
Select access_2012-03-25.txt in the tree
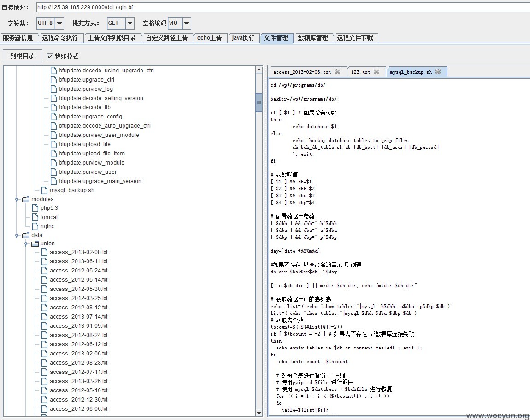[x=79, y=298]
